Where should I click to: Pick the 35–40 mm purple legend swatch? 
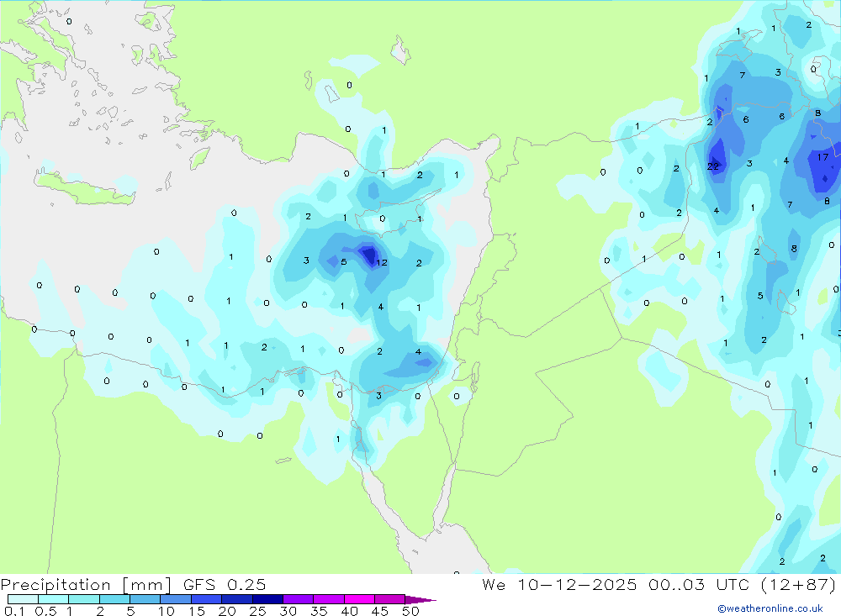point(329,599)
